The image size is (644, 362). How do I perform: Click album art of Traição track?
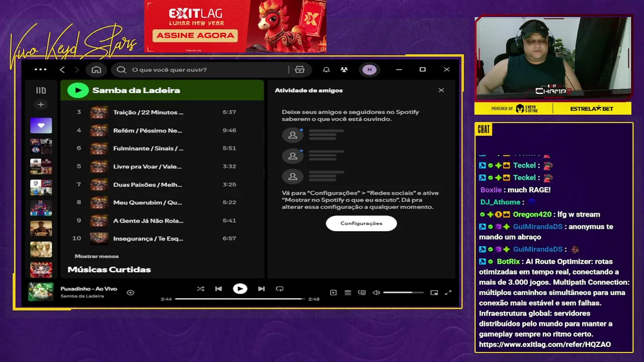point(99,112)
